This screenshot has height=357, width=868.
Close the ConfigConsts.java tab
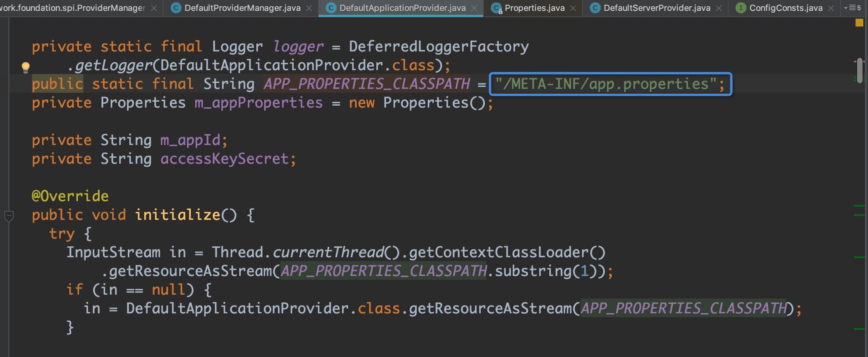(831, 8)
